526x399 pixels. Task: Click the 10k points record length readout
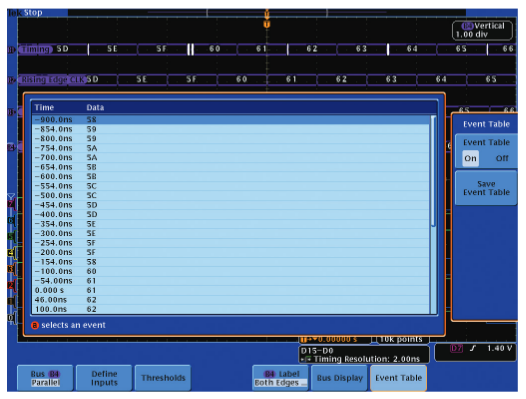click(x=401, y=340)
